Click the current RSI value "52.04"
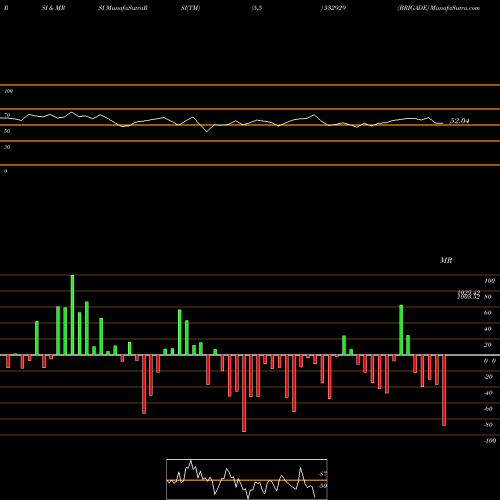Viewport: 500px width, 500px height. 460,121
